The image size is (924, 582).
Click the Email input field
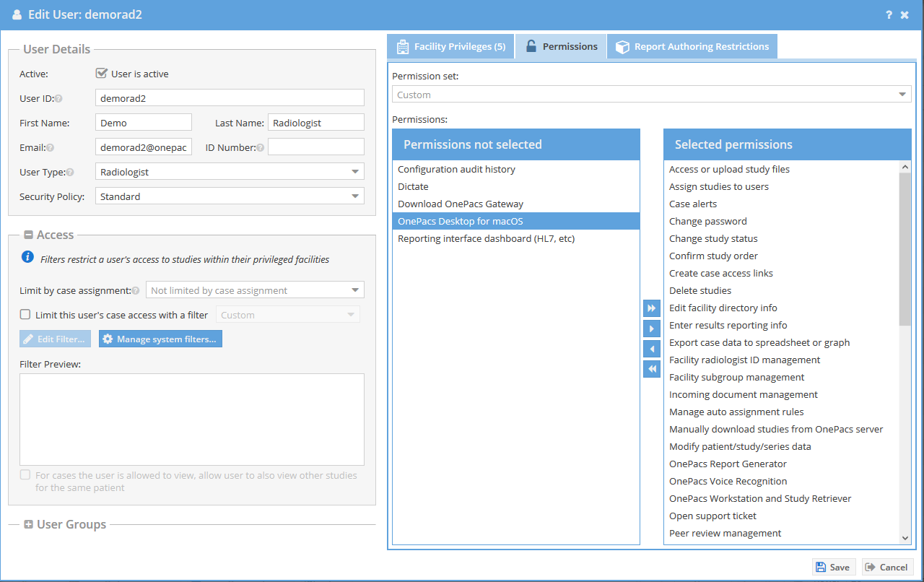(144, 147)
